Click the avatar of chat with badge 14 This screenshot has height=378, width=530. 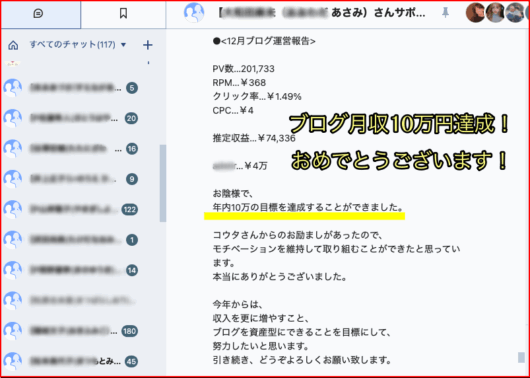click(13, 270)
